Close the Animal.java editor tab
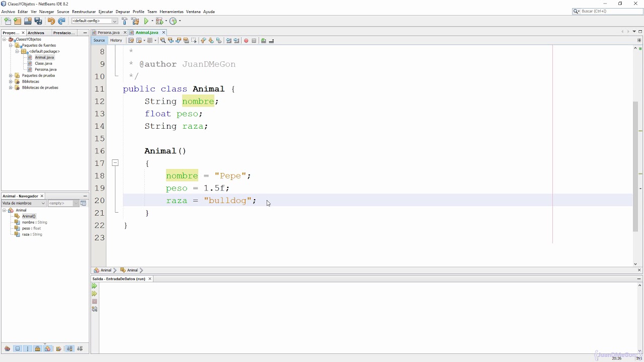The height and width of the screenshot is (362, 644). tap(164, 33)
